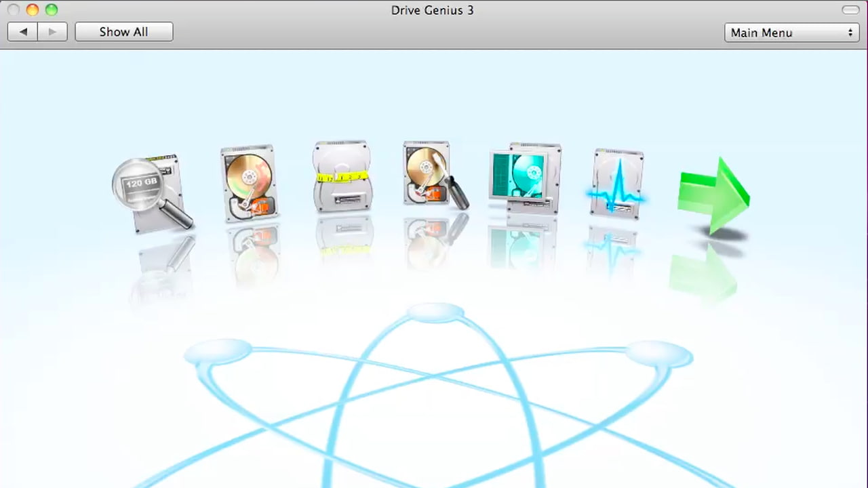The image size is (868, 488).
Task: Go forward with the right arrow button
Action: click(x=52, y=32)
